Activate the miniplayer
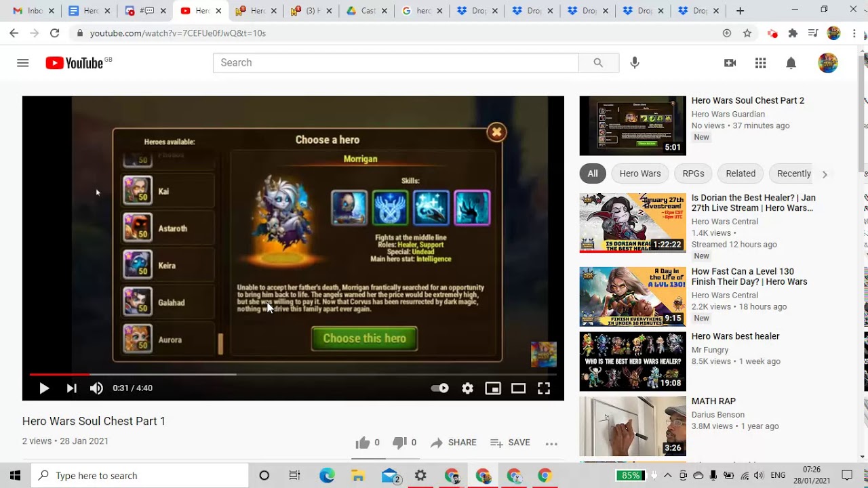868x488 pixels. [x=493, y=388]
